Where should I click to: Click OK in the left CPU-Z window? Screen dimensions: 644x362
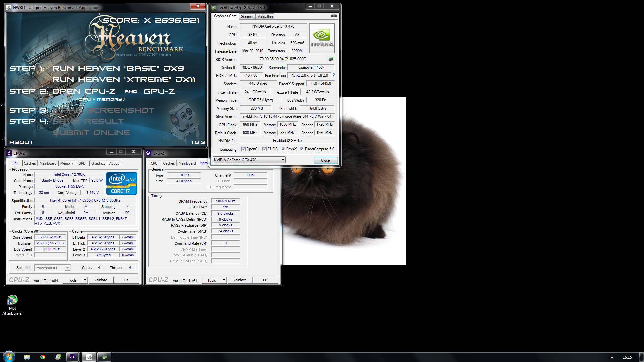coord(126,280)
